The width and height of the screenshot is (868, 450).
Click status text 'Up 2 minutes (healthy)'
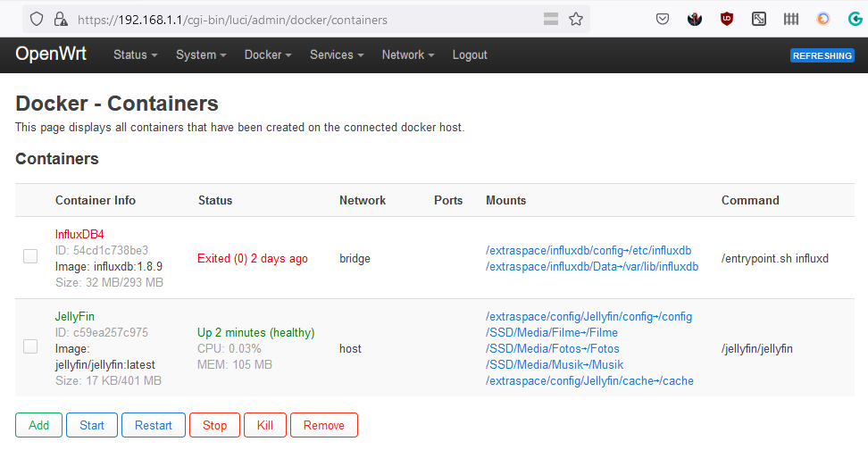point(255,333)
